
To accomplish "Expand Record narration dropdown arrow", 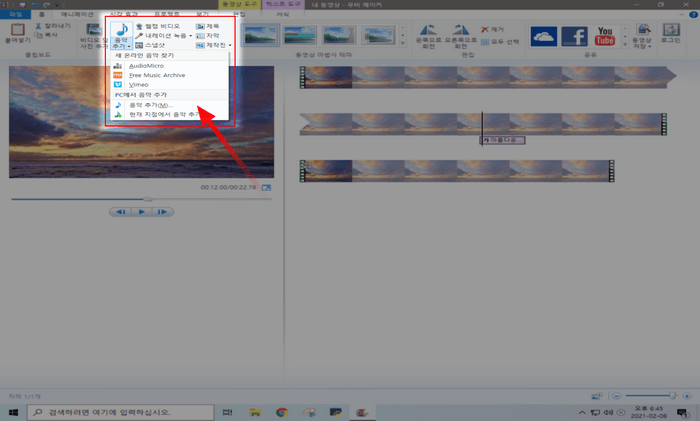I will click(x=191, y=36).
